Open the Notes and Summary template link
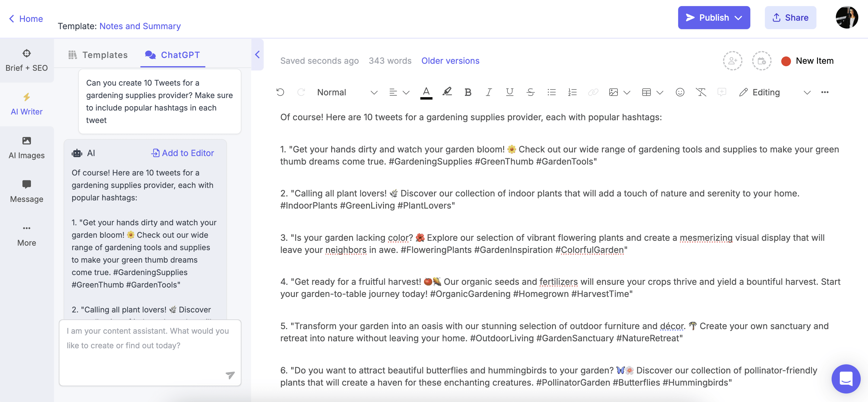 [x=140, y=26]
